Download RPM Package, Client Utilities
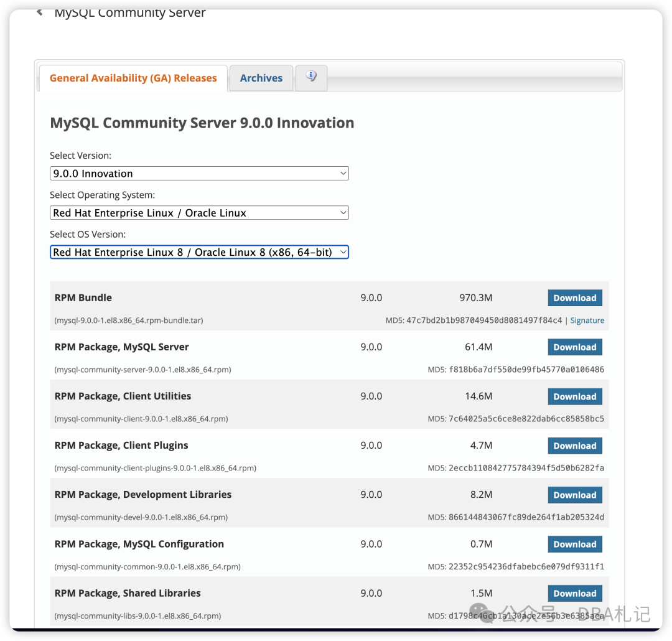The height and width of the screenshot is (641, 672). [575, 396]
